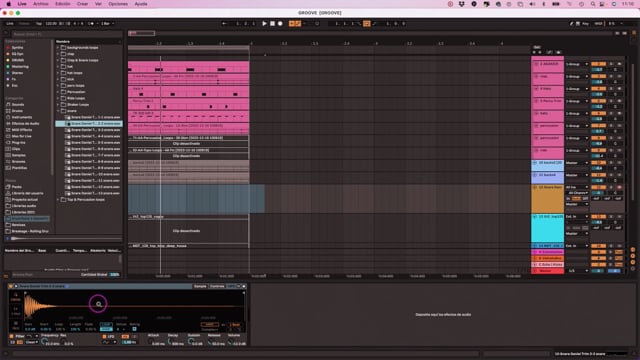
Task: Open the Ayuda menu
Action: [141, 4]
